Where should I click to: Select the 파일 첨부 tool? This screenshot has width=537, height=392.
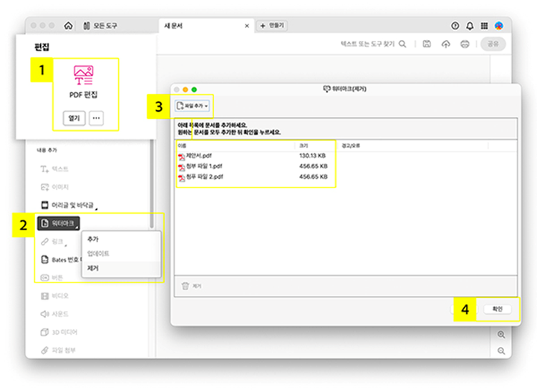(58, 351)
